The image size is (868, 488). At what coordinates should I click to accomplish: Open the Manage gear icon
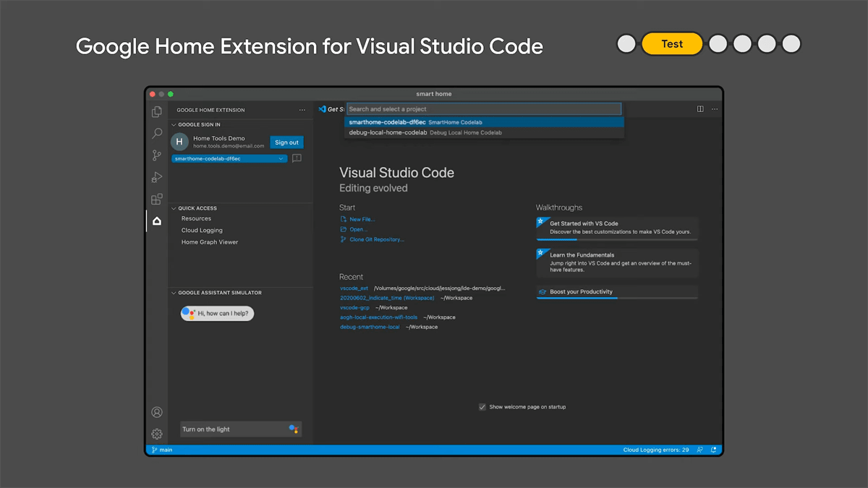click(x=157, y=434)
